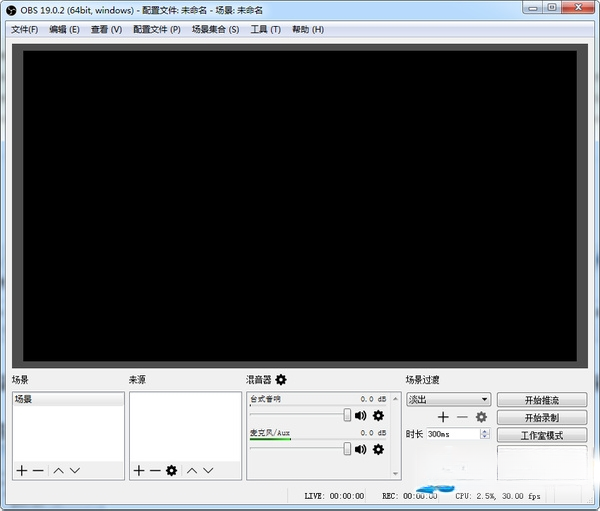Select the 场景 item in scene list
This screenshot has width=600, height=511.
(68, 399)
